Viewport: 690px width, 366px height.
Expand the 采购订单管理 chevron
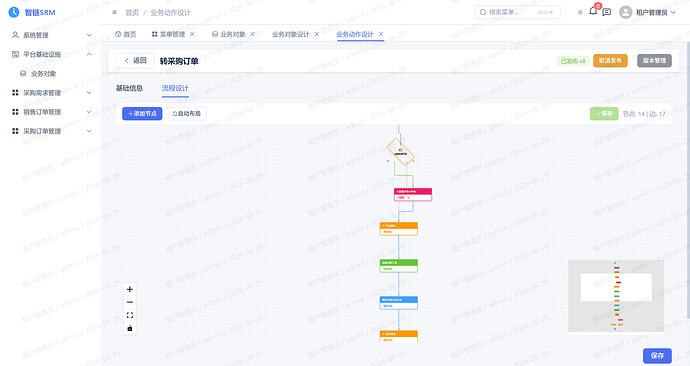[x=89, y=131]
